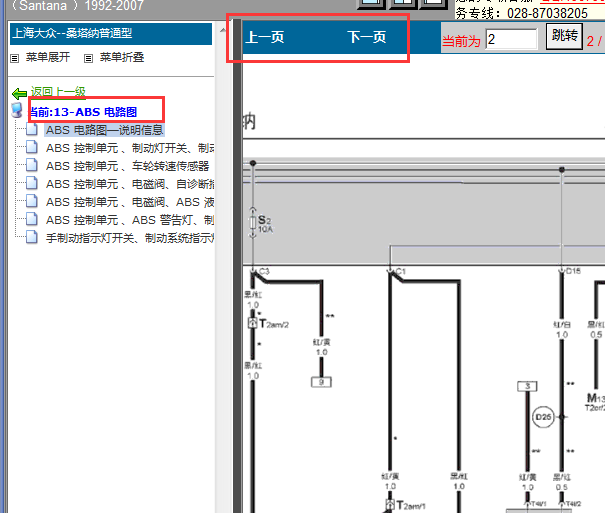Click the boxed number 9 in diagram
The height and width of the screenshot is (513, 605).
[321, 382]
